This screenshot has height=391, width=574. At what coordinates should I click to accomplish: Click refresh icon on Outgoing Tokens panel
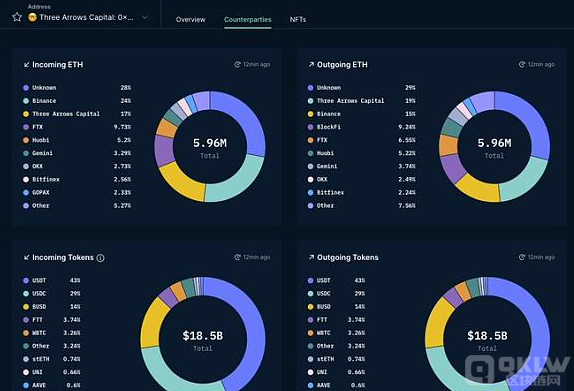coord(522,257)
